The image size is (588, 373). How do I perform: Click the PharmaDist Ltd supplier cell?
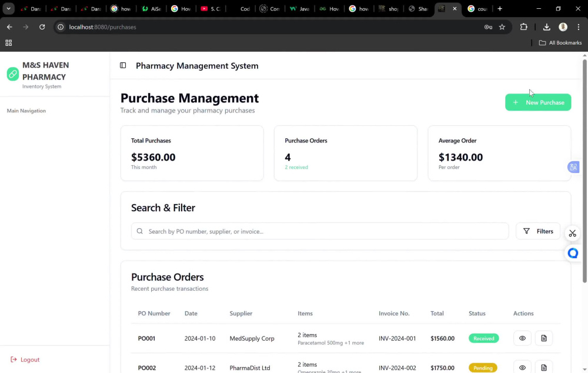click(x=250, y=368)
